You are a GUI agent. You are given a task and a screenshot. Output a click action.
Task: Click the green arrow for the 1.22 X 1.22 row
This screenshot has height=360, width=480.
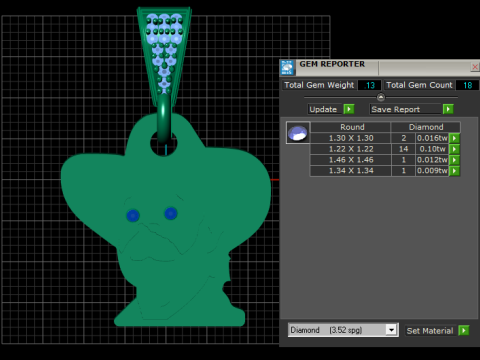454,149
